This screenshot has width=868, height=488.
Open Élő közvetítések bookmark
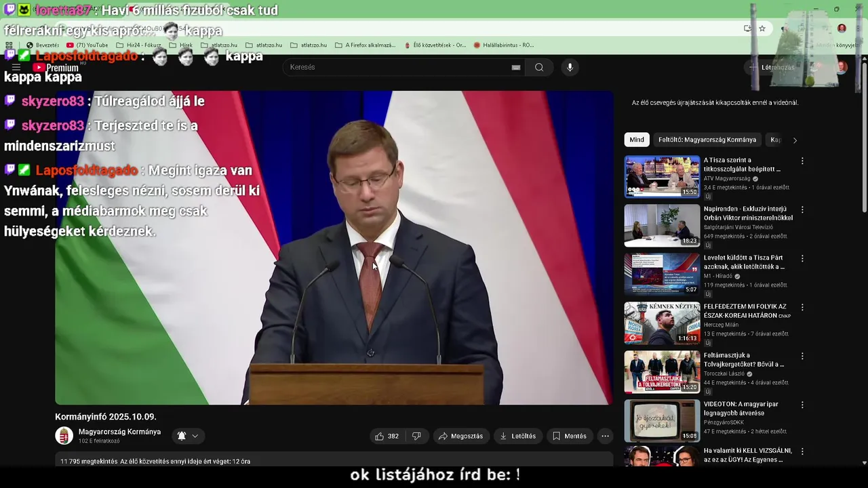tap(435, 45)
